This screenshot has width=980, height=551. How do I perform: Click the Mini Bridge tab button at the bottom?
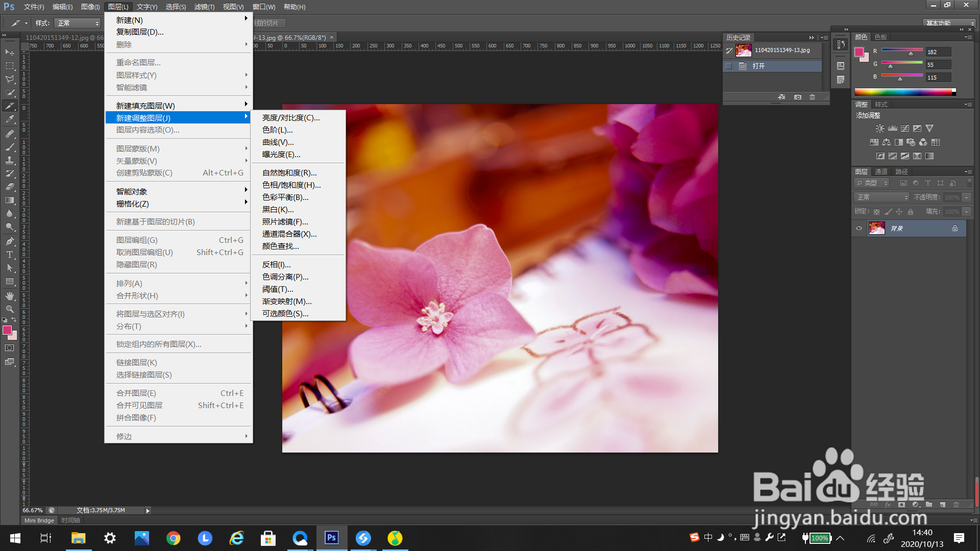click(x=39, y=520)
